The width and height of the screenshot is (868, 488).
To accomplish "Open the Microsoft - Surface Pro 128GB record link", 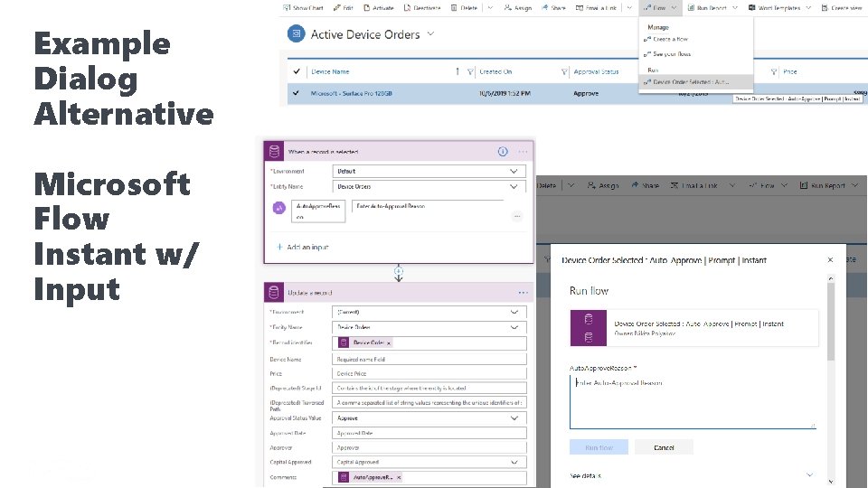I will click(351, 93).
